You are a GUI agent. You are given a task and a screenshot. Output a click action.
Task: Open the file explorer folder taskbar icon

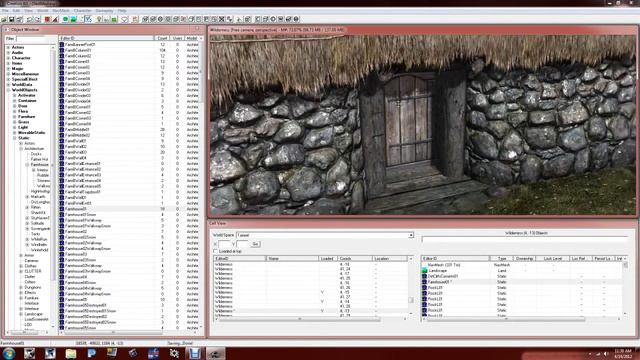(71, 353)
